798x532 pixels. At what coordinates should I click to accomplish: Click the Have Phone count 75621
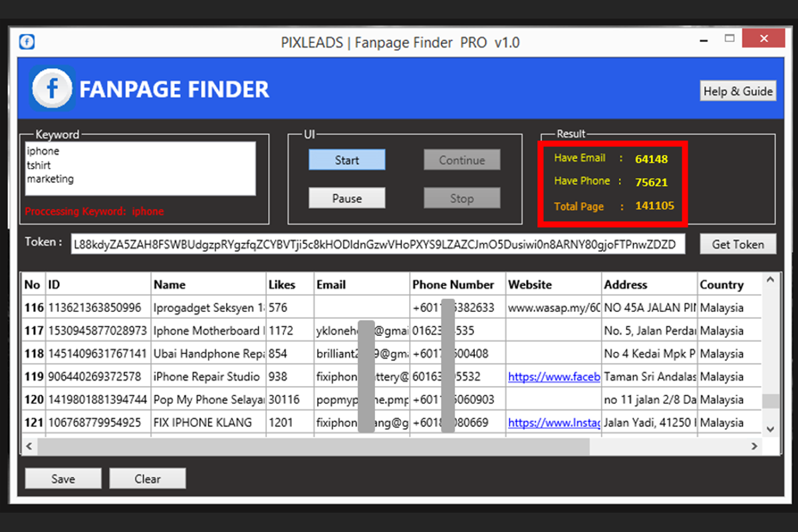pyautogui.click(x=651, y=182)
